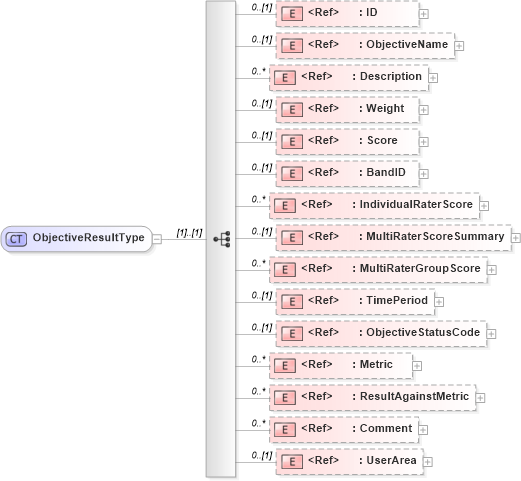This screenshot has width=521, height=481.
Task: Expand the BandID element
Action: [x=424, y=174]
